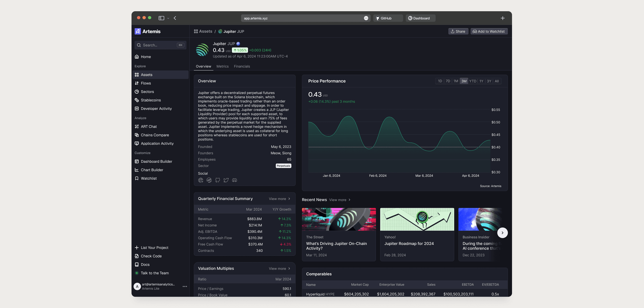Expand Valuation Multiples View more chevron
Screen dimensions: 644x308
tap(289, 268)
